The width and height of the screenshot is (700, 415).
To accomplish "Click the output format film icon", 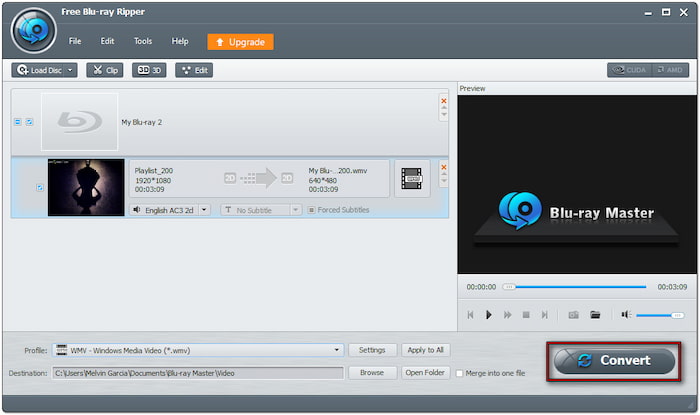I will pyautogui.click(x=411, y=179).
